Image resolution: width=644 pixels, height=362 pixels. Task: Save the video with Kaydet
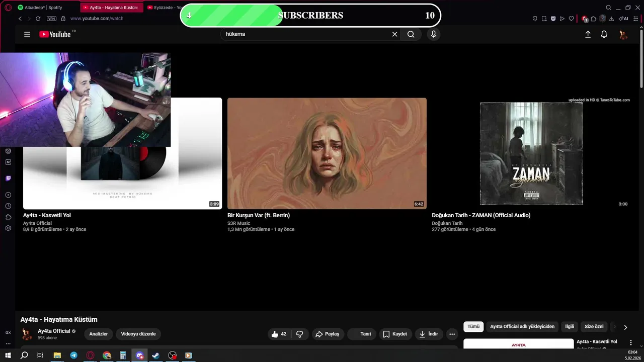pos(395,334)
